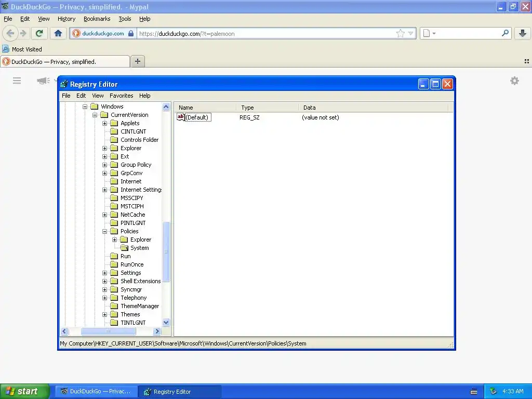The height and width of the screenshot is (399, 532).
Task: Select the RunOnce registry key
Action: (x=132, y=264)
